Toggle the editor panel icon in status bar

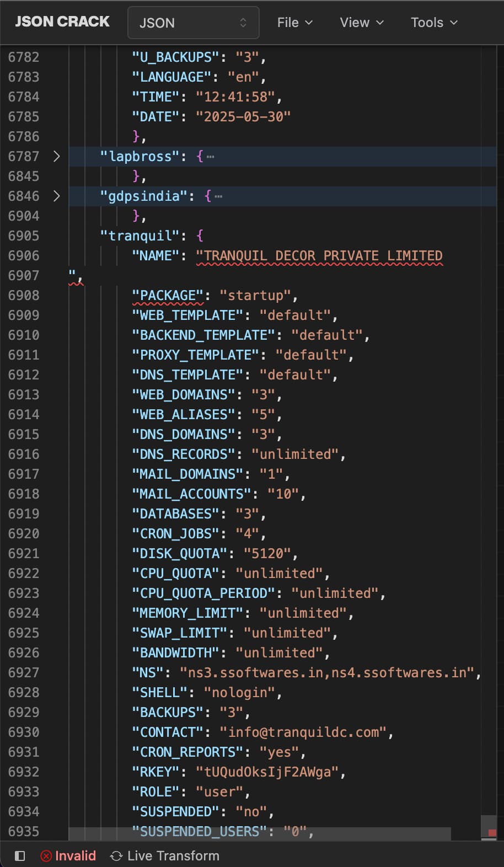click(x=20, y=855)
